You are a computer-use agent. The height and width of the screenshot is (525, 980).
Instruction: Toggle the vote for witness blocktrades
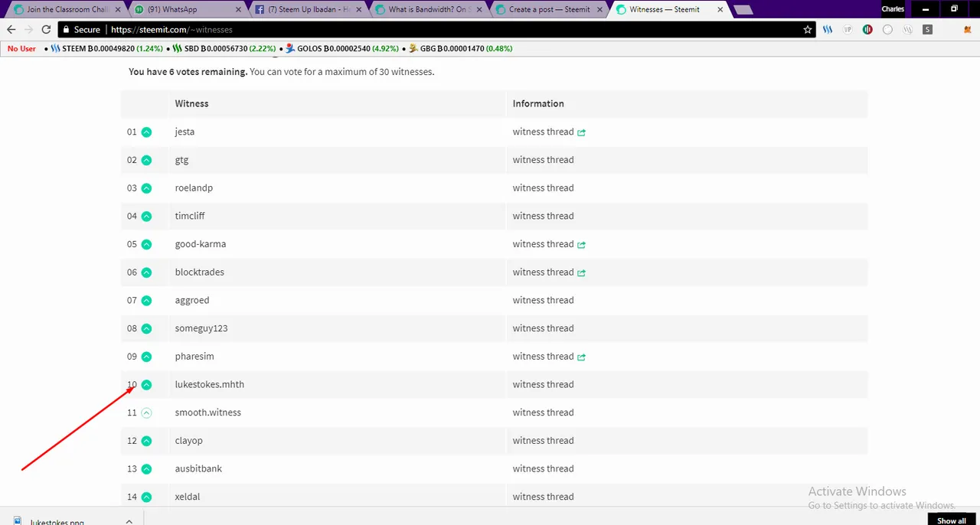[x=146, y=272]
